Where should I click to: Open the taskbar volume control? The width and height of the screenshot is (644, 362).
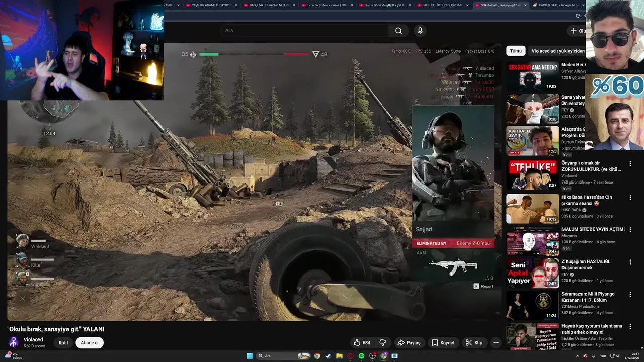[618, 356]
